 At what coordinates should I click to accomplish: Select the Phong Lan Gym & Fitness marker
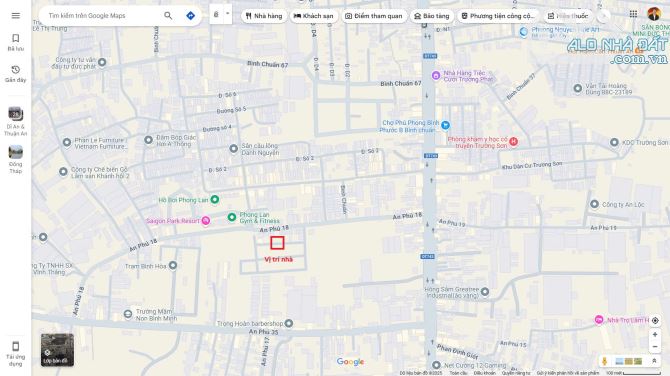point(232,217)
